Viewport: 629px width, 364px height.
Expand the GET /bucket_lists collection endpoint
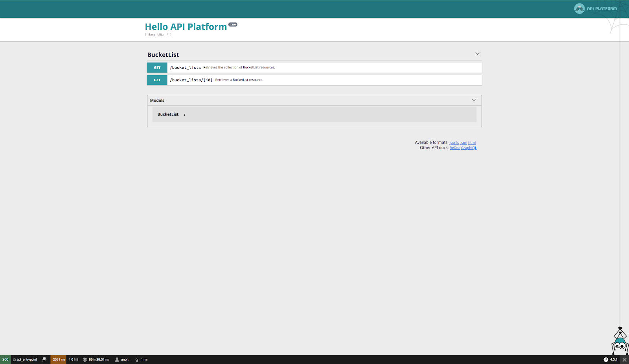coord(314,68)
